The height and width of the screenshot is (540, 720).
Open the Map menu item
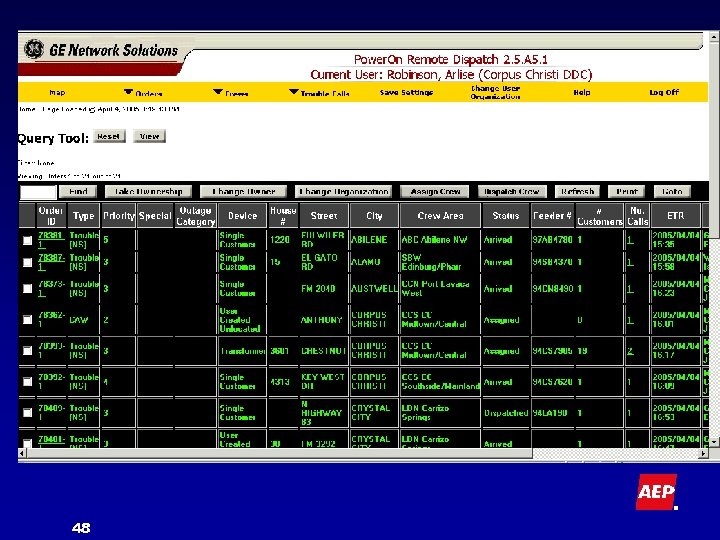click(x=57, y=92)
